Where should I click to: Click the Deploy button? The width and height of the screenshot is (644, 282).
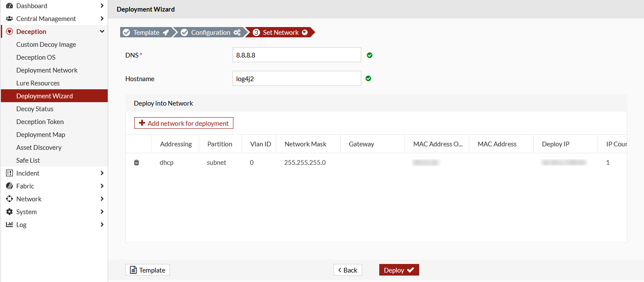(399, 270)
